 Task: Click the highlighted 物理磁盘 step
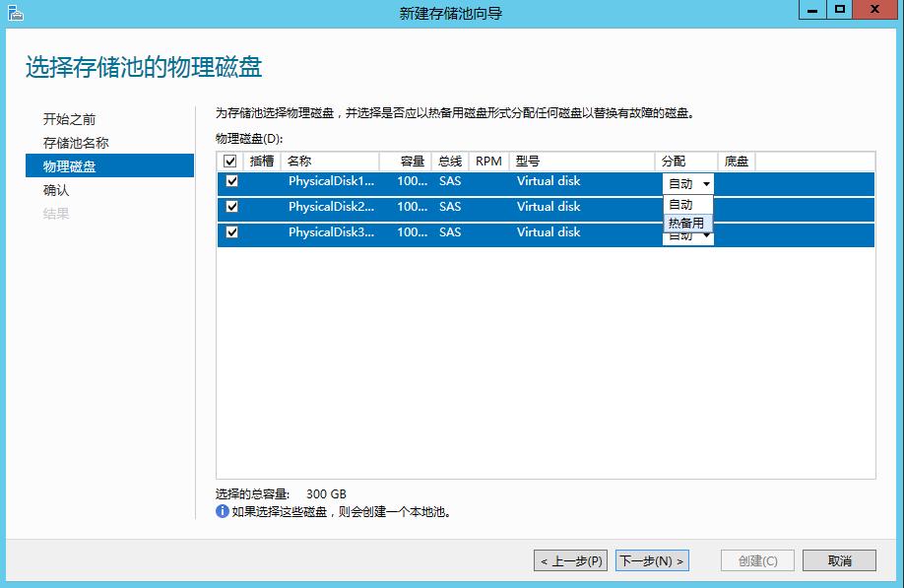tap(68, 165)
